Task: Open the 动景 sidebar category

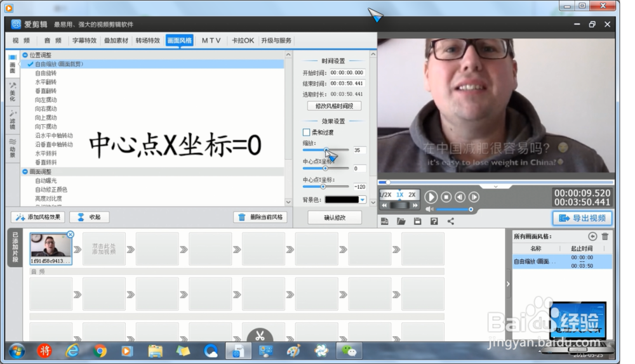Action: pyautogui.click(x=13, y=148)
